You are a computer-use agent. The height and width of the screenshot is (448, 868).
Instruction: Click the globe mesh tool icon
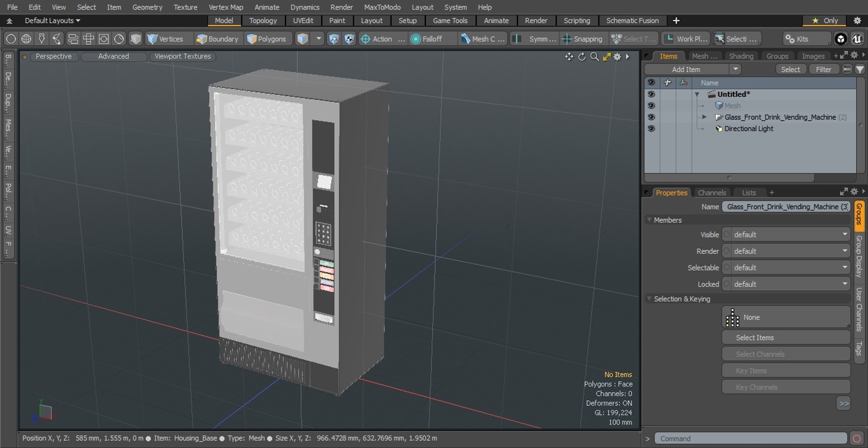26,39
